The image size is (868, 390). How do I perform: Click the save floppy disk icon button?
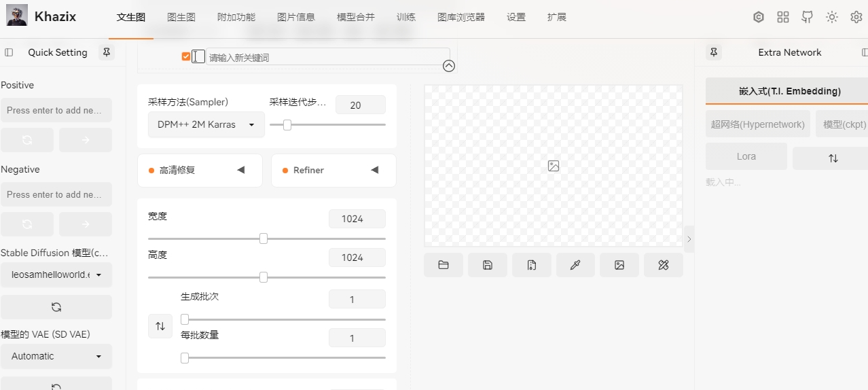point(488,265)
